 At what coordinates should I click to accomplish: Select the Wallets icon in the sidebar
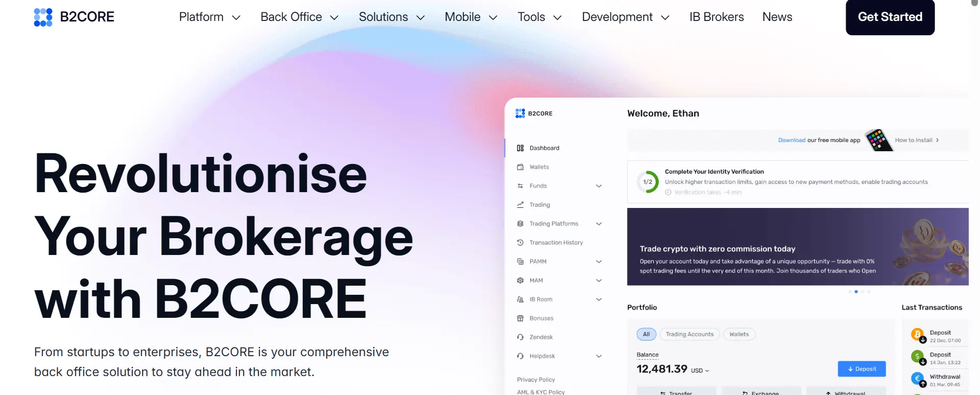point(520,167)
